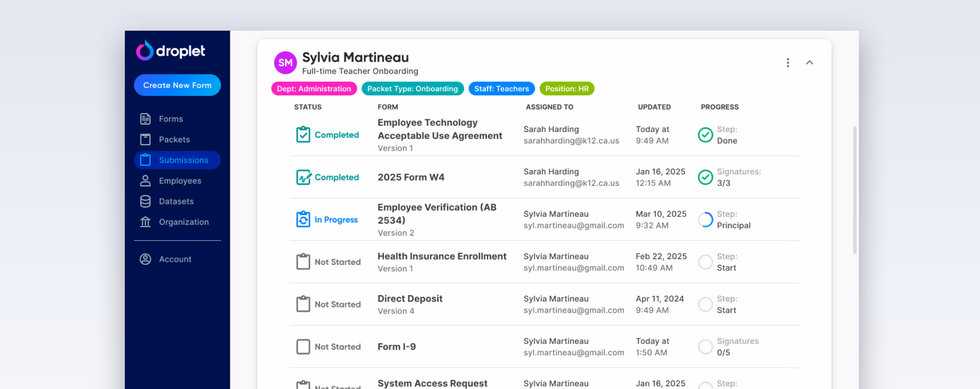980x389 pixels.
Task: Click sarahharding@k12.ca.us in W4 row
Action: coord(571,183)
